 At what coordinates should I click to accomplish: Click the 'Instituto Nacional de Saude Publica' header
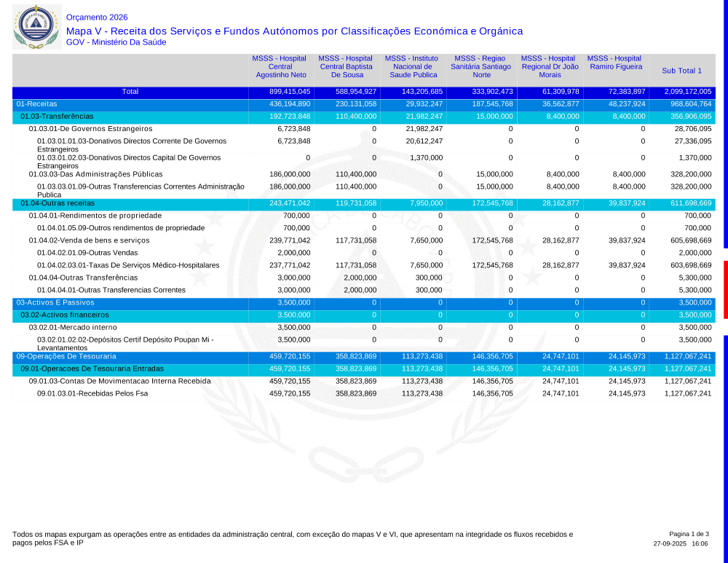(413, 66)
